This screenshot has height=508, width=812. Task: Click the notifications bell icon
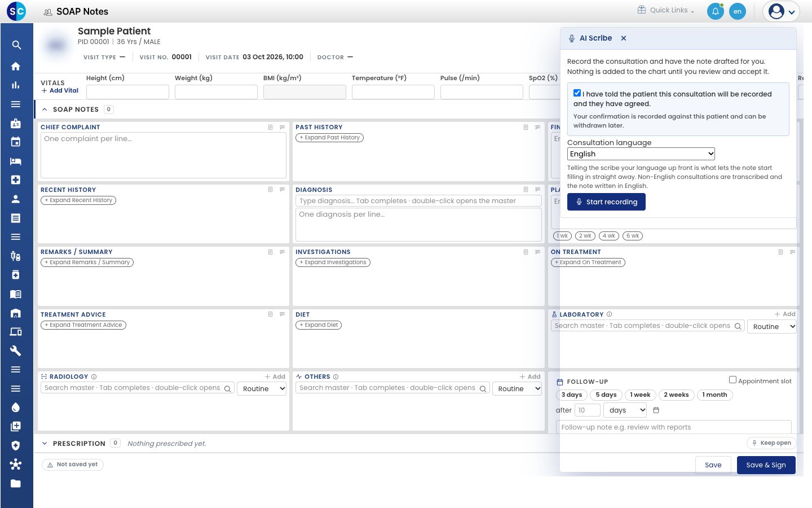coord(715,11)
